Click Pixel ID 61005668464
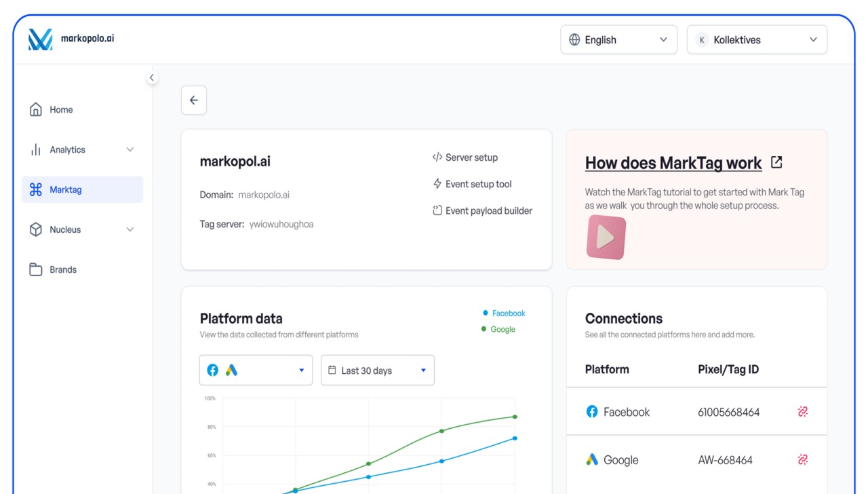868x494 pixels. [729, 412]
